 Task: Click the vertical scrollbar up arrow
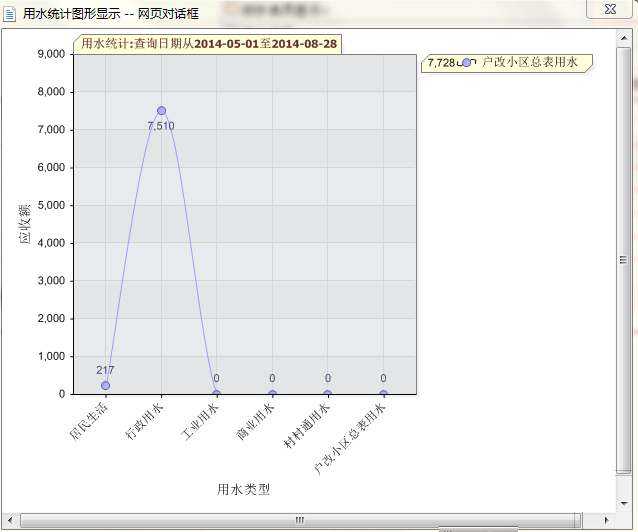[624, 39]
